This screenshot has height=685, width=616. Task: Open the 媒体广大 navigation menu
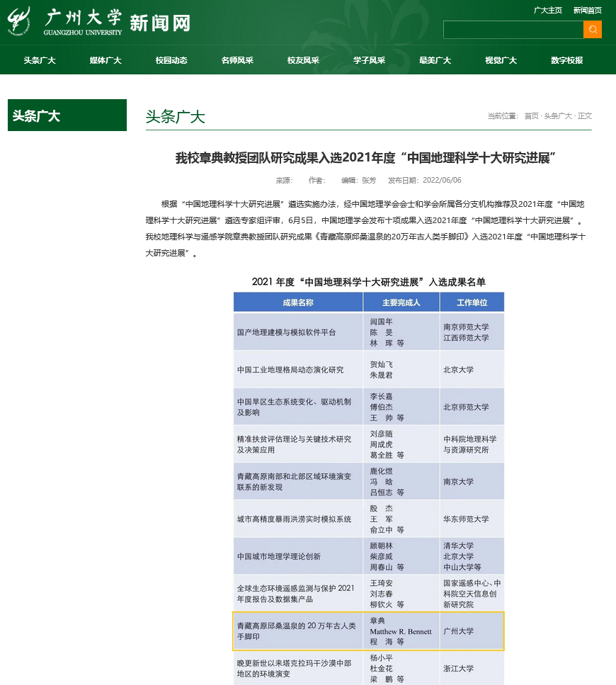pyautogui.click(x=105, y=60)
